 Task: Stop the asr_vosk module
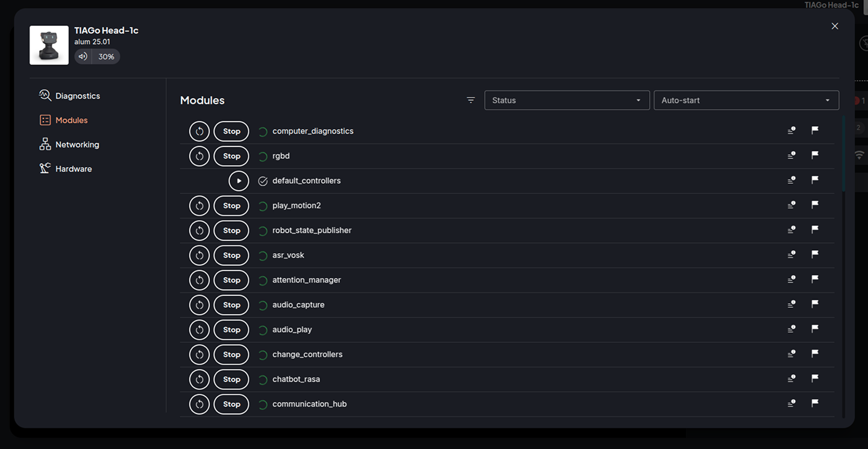231,256
